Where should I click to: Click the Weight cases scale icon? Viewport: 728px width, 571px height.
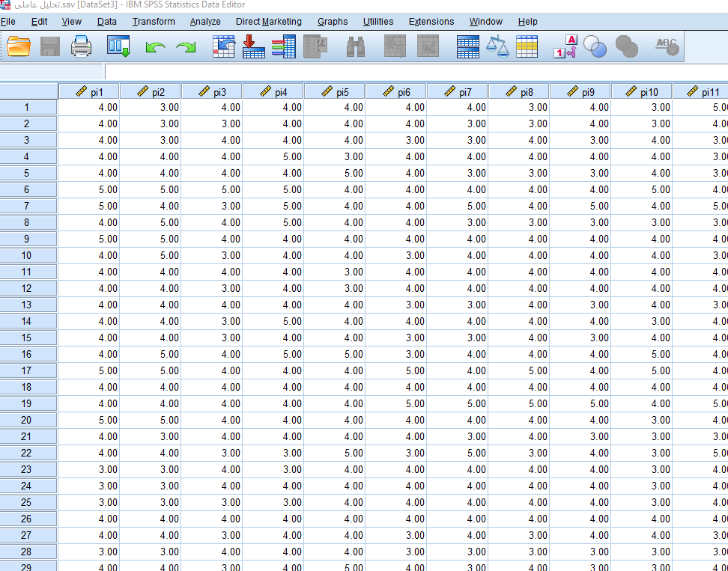[x=497, y=47]
